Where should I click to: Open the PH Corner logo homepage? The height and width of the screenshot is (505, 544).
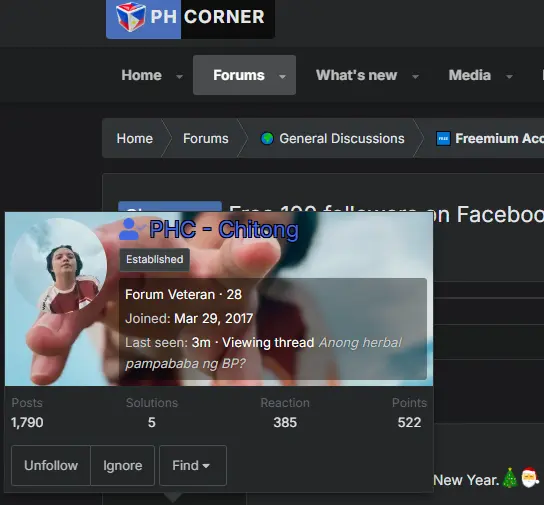[x=190, y=18]
